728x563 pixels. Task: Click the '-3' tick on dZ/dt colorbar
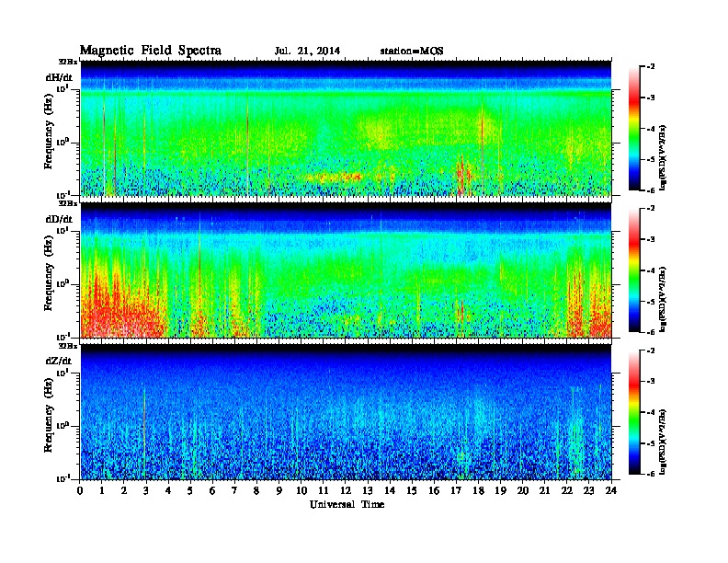651,382
